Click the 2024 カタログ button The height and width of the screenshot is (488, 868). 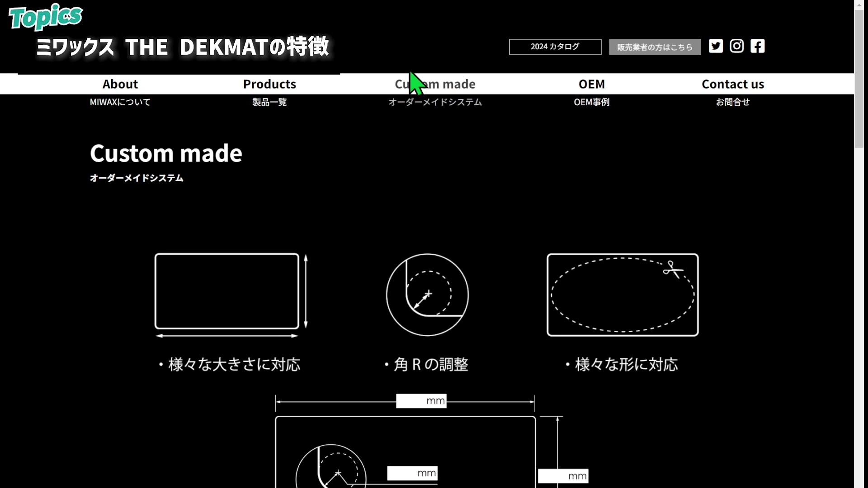pos(555,47)
